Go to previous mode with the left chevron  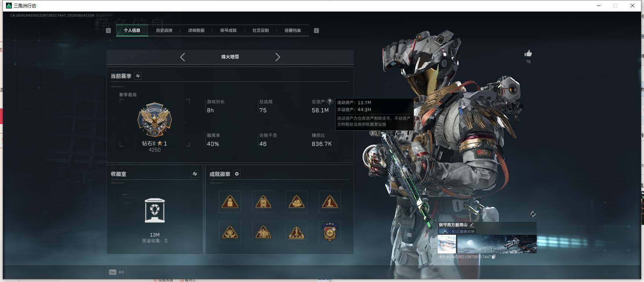click(183, 57)
